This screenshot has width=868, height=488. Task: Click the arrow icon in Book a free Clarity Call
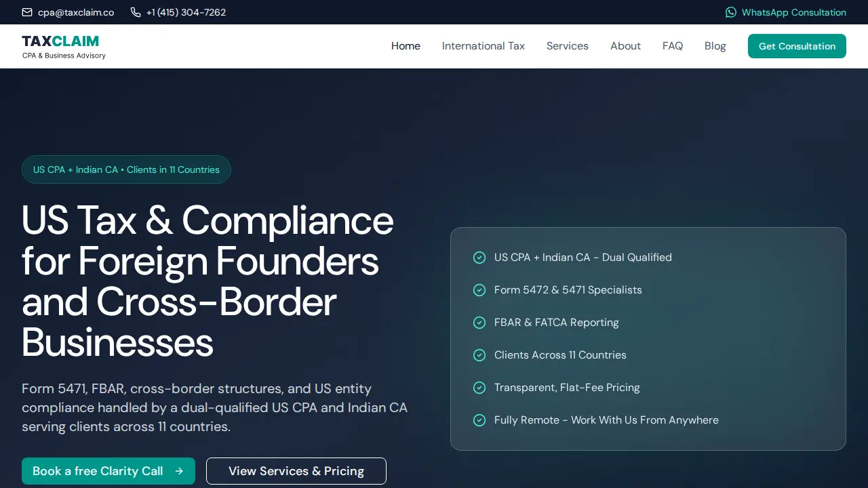coord(179,471)
